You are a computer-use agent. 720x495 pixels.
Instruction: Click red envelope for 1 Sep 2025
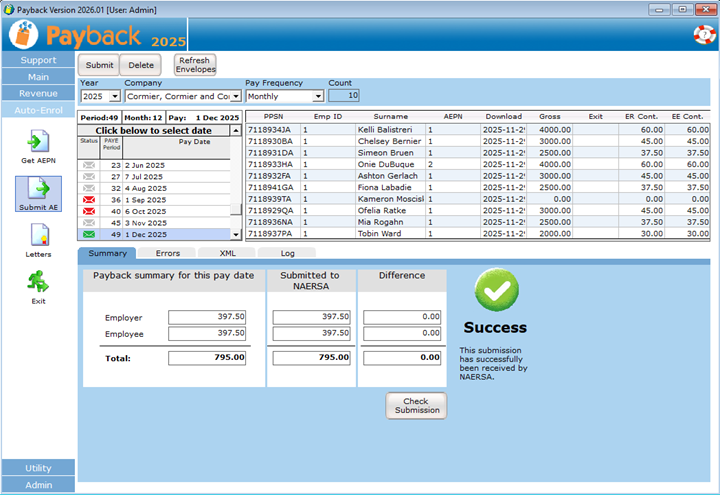coord(90,200)
